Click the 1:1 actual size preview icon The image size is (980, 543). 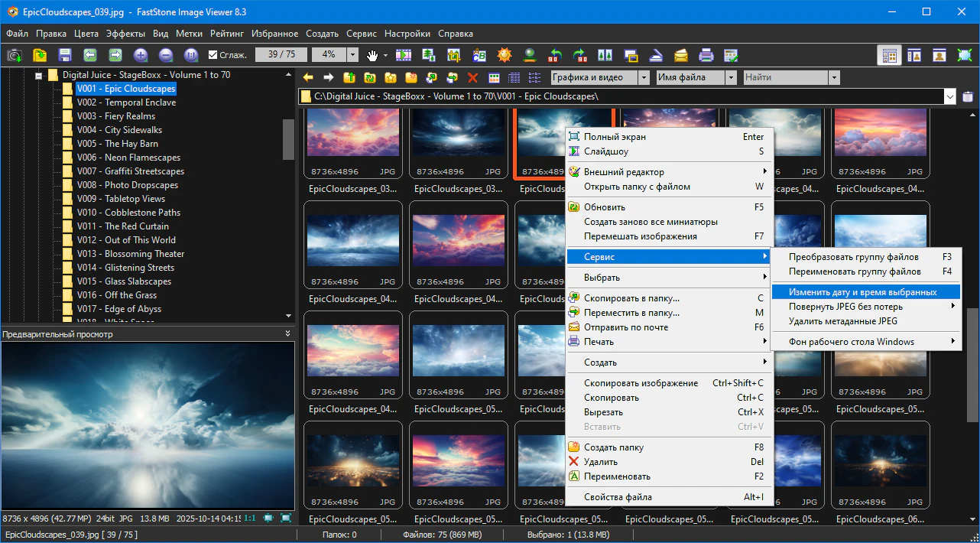250,518
